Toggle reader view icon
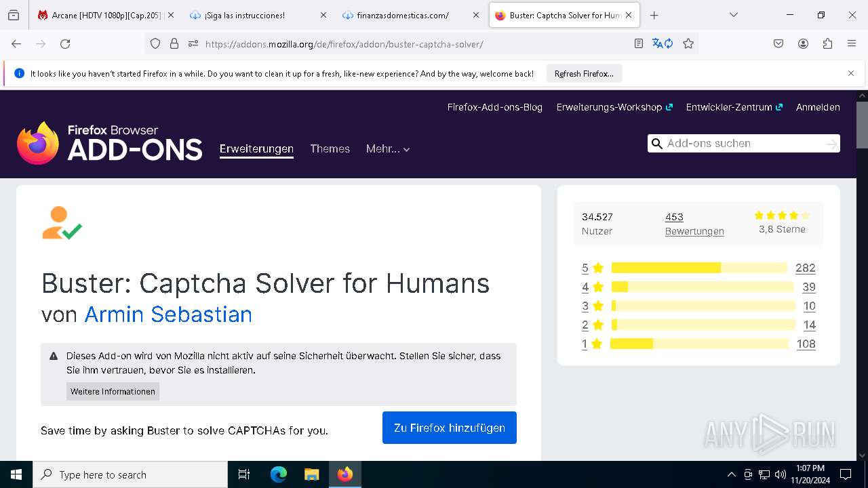Screen dimensions: 868x488 tap(638, 44)
